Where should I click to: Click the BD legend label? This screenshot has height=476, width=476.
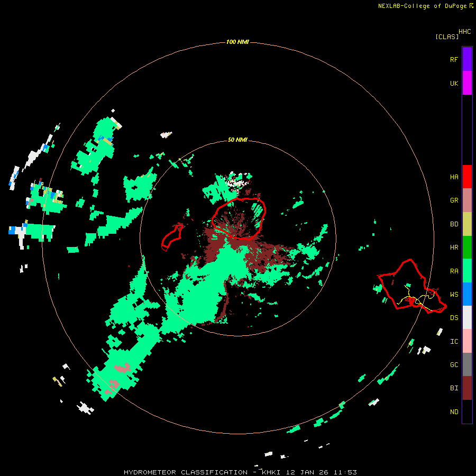point(454,224)
